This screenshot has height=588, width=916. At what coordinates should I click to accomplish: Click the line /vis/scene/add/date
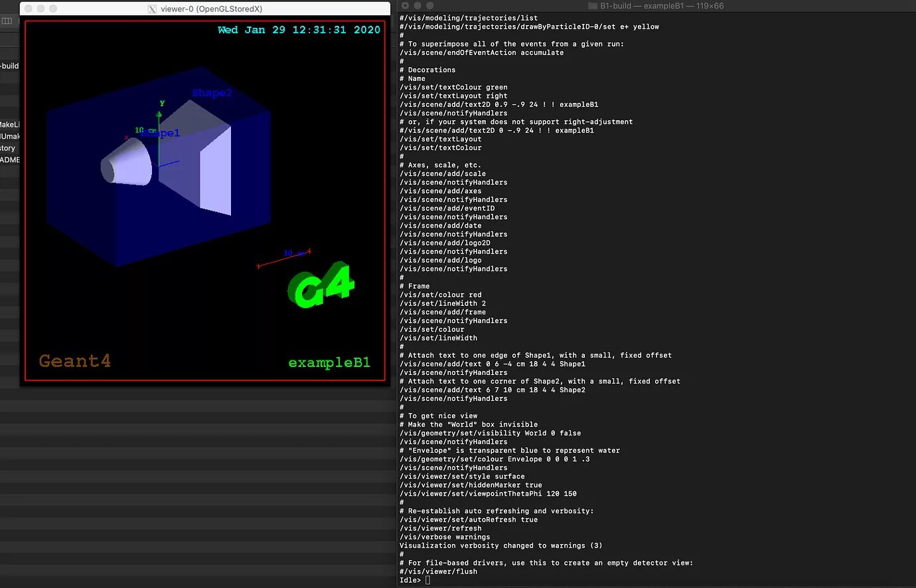tap(441, 225)
